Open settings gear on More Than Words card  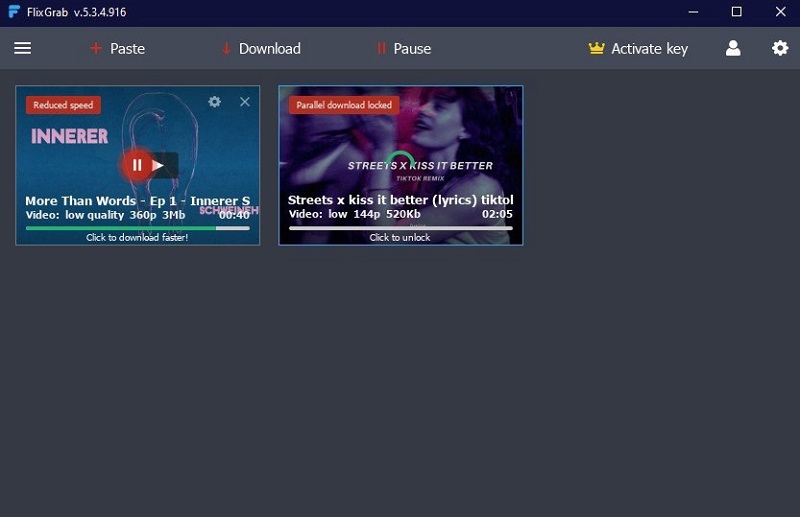[214, 102]
